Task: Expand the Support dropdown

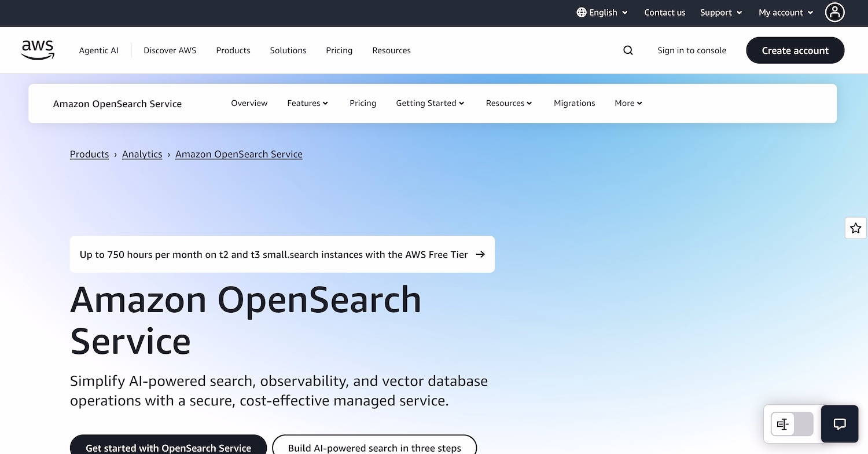Action: tap(720, 12)
